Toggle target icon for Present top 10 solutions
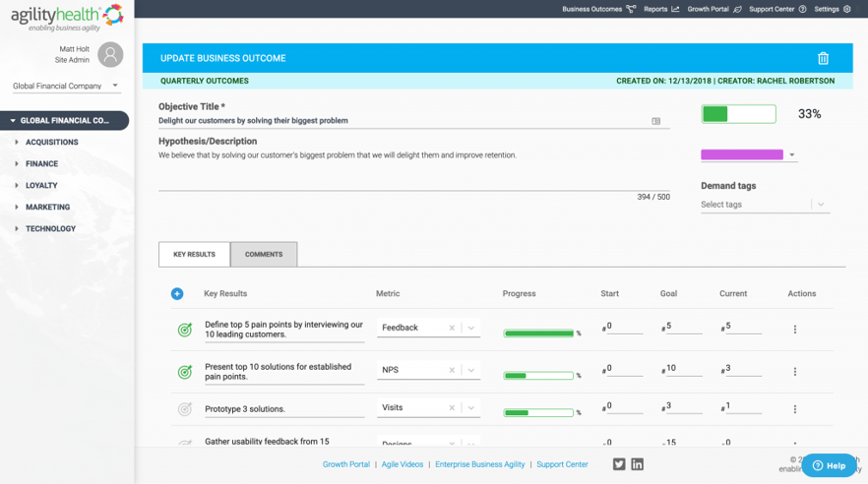This screenshot has width=868, height=484. [185, 372]
